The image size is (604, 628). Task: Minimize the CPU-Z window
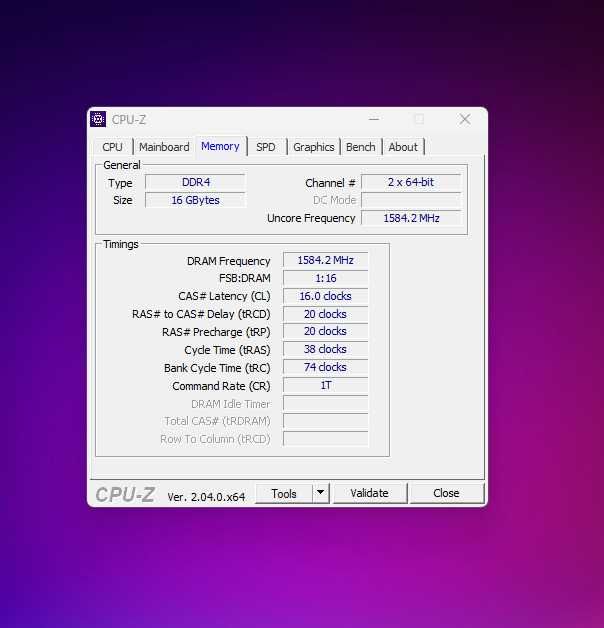(374, 119)
